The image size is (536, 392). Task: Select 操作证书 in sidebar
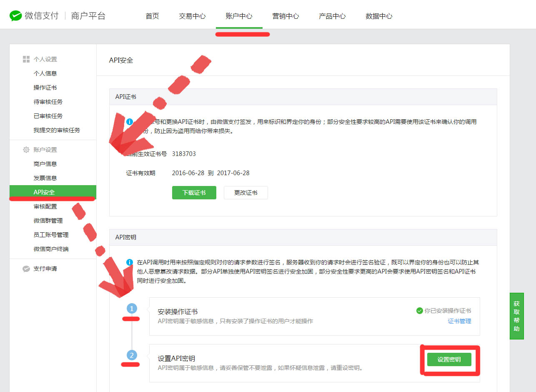click(x=45, y=88)
